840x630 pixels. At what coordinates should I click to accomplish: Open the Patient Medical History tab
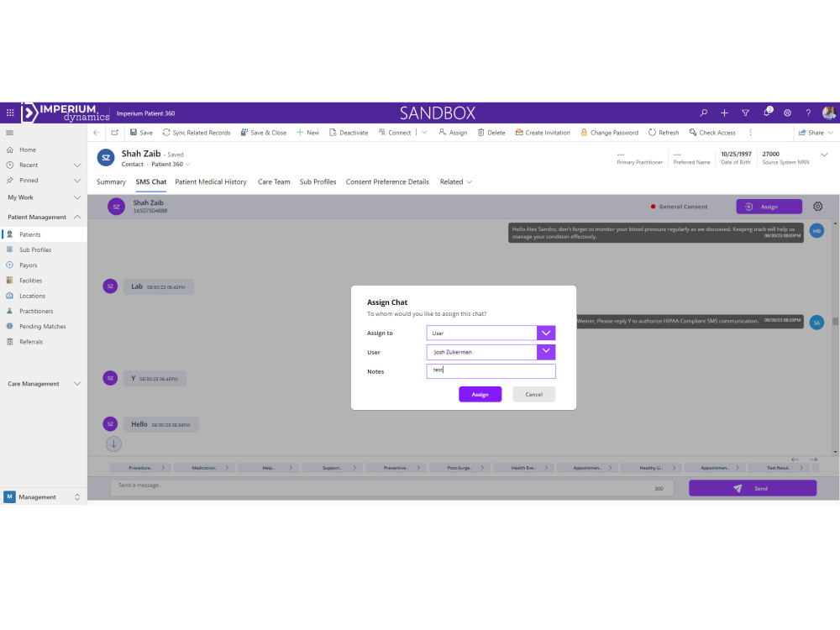pos(211,181)
